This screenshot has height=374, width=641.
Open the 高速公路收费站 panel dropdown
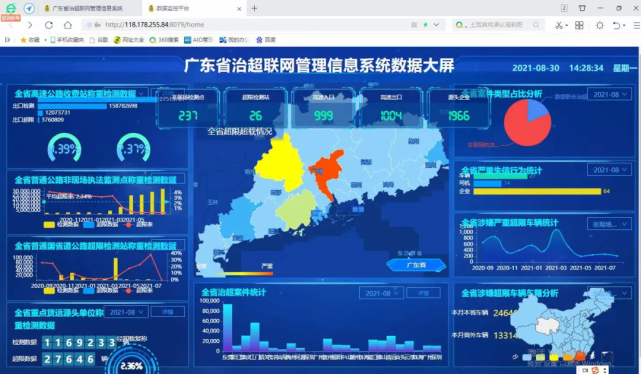click(x=126, y=93)
